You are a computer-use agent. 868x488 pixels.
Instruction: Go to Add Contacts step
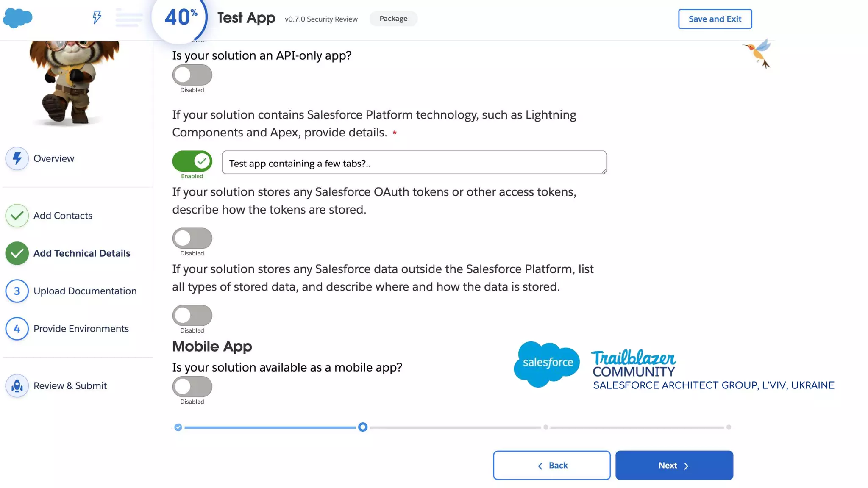point(63,216)
